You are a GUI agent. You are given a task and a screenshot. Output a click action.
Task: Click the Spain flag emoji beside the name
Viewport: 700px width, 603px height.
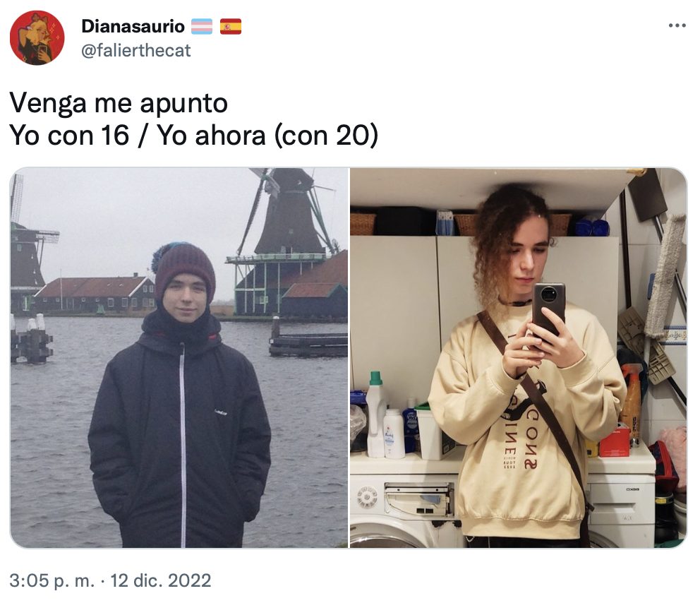[x=230, y=26]
